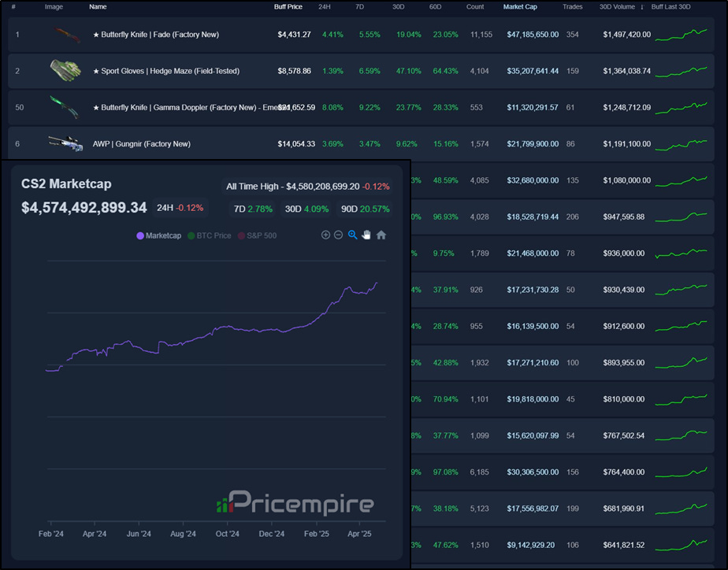Viewport: 728px width, 570px height.
Task: Open Sport Gloves | Hedge Maze item link
Action: [166, 71]
